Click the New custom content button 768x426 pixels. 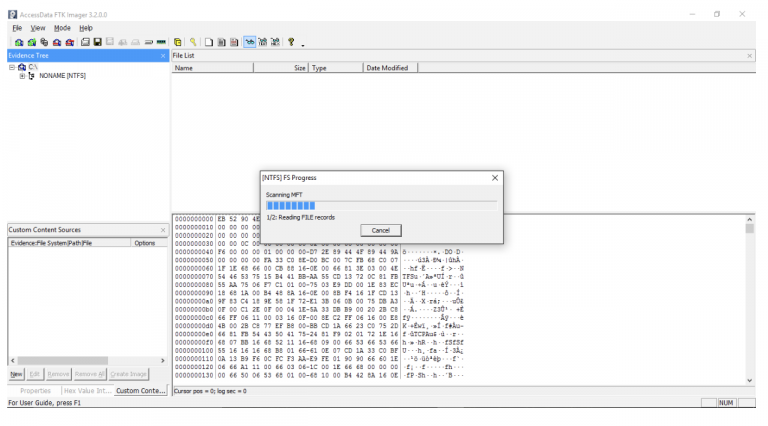click(16, 374)
